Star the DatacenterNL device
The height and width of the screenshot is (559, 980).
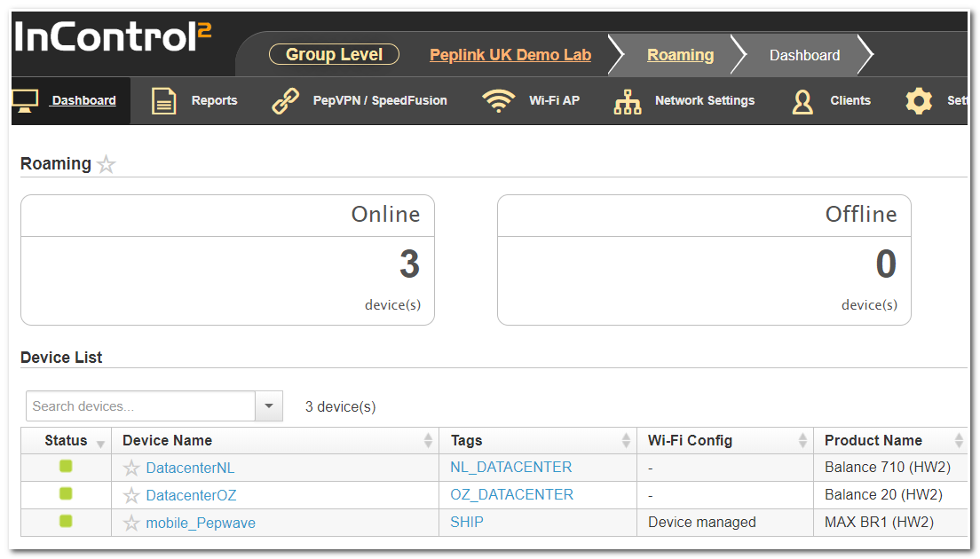pyautogui.click(x=131, y=468)
